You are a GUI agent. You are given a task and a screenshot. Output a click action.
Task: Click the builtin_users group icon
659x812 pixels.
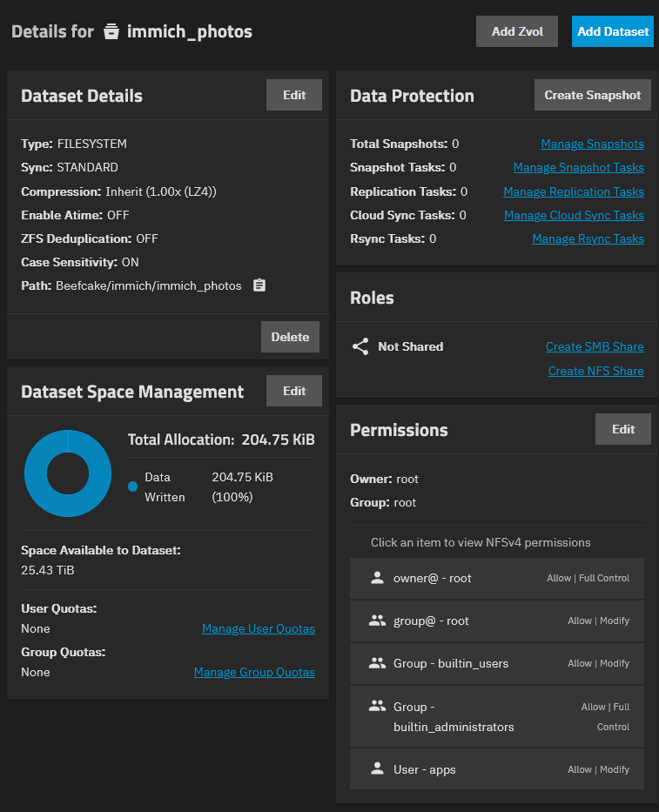(377, 663)
